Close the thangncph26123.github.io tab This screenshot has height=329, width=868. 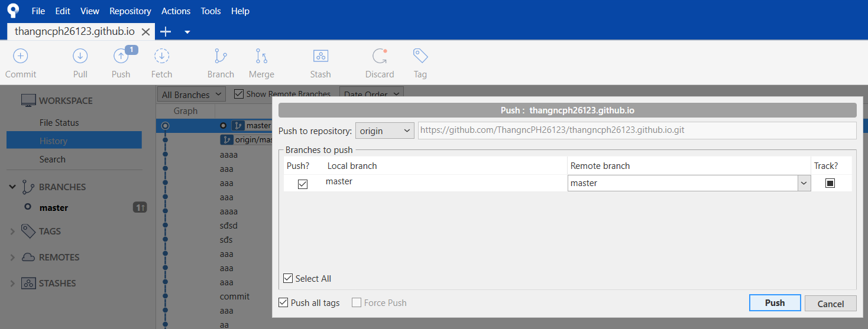[x=145, y=32]
